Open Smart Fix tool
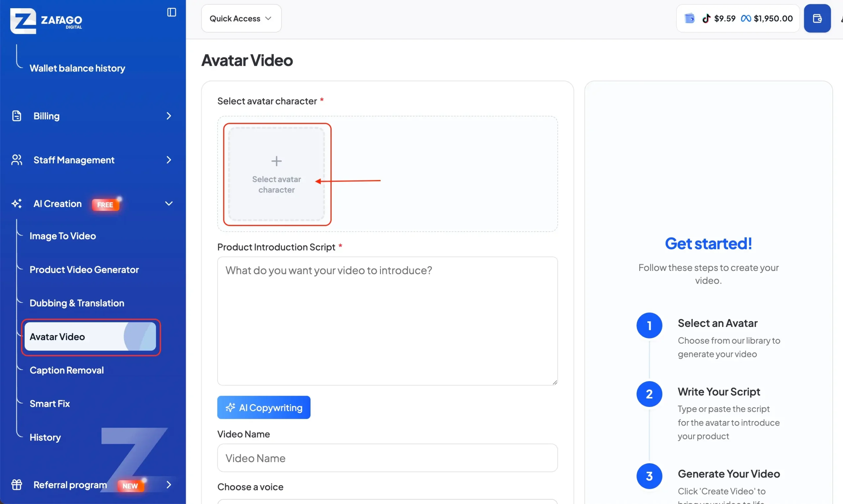Image resolution: width=843 pixels, height=504 pixels. [x=50, y=404]
